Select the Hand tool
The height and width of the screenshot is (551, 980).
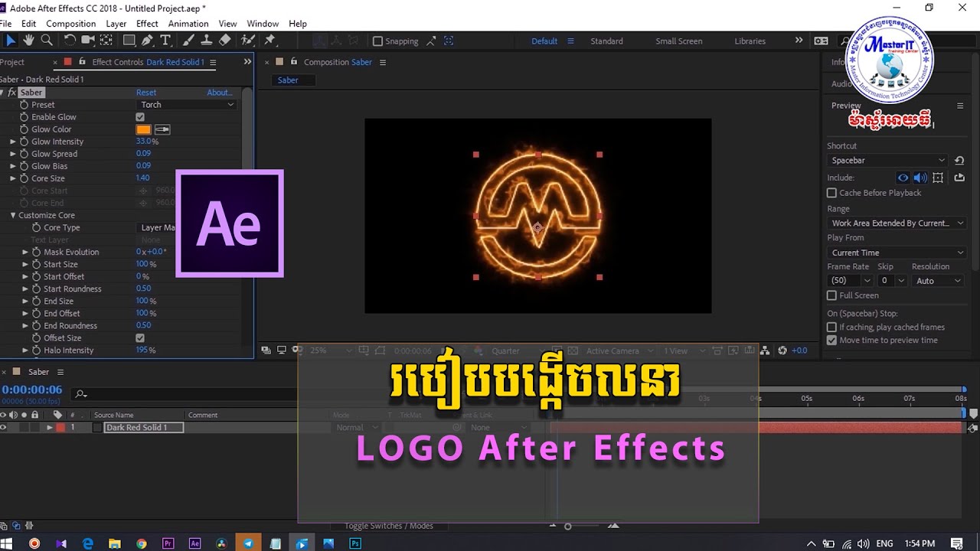click(28, 41)
